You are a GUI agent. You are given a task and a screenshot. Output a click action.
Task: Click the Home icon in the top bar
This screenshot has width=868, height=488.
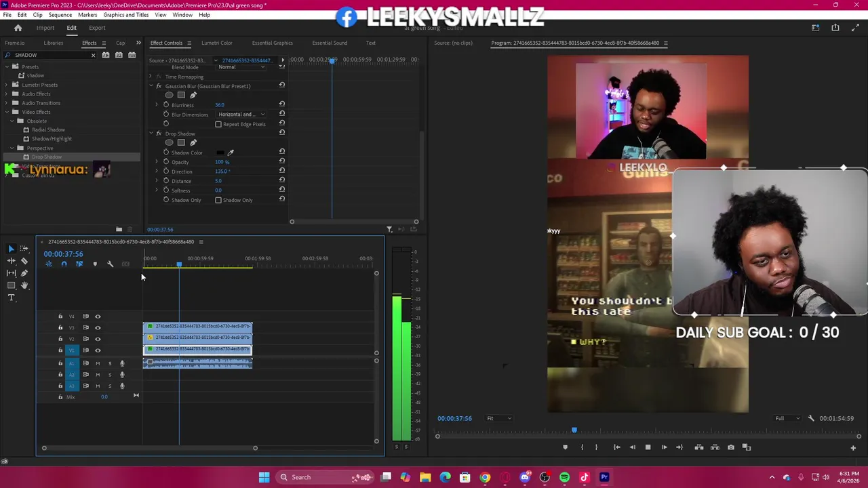18,28
